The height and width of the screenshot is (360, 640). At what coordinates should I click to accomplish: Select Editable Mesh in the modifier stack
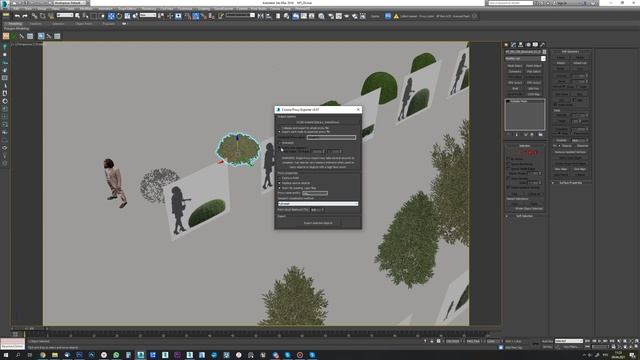click(x=519, y=101)
